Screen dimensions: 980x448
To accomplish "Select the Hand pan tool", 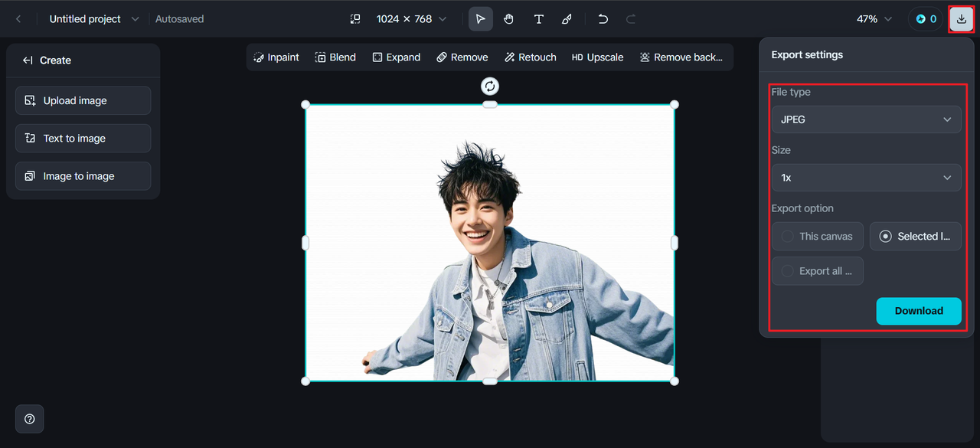I will 509,19.
